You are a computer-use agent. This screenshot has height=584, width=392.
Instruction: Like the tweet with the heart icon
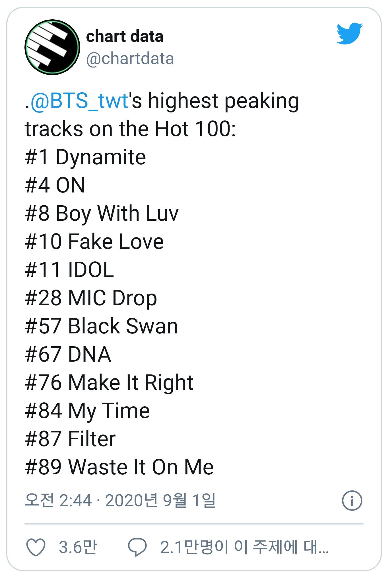(x=36, y=547)
